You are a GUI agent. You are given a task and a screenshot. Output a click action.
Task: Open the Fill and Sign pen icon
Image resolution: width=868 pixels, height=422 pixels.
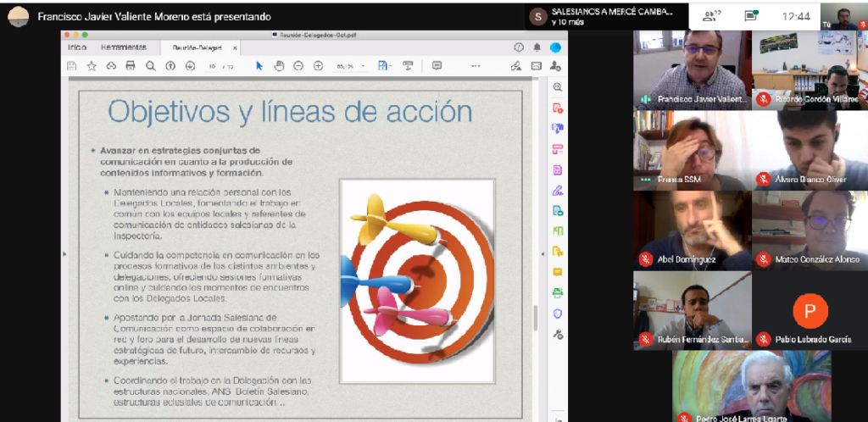click(x=516, y=66)
